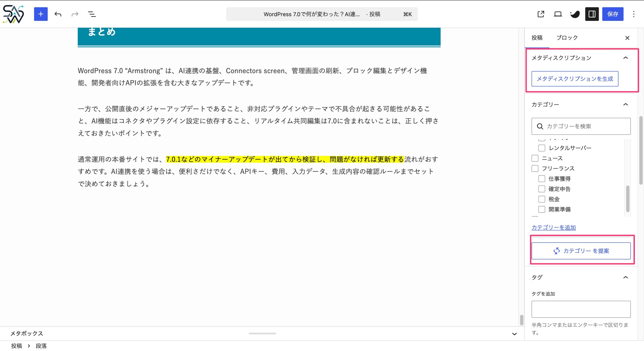The width and height of the screenshot is (644, 351).
Task: Expand the メタボックス section chevron
Action: coord(514,334)
